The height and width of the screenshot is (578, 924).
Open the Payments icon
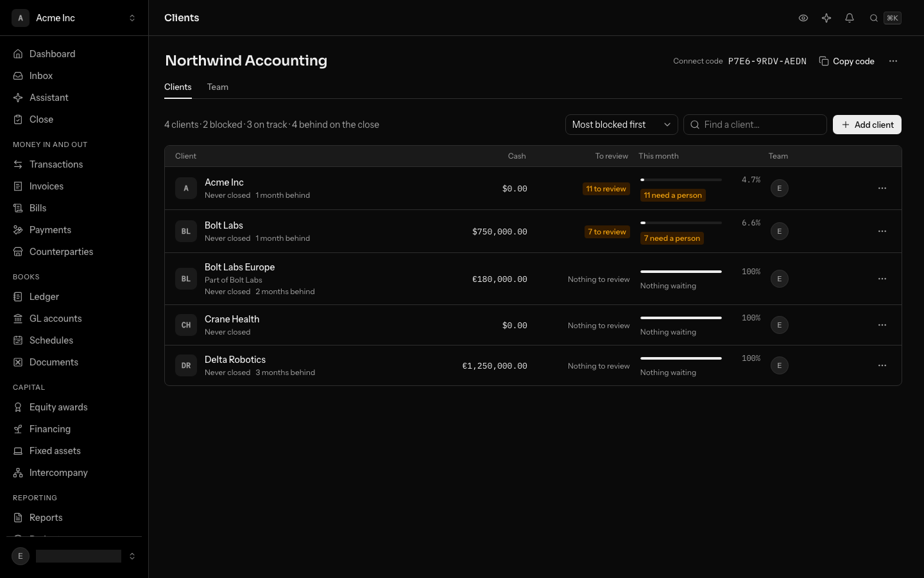pyautogui.click(x=18, y=230)
